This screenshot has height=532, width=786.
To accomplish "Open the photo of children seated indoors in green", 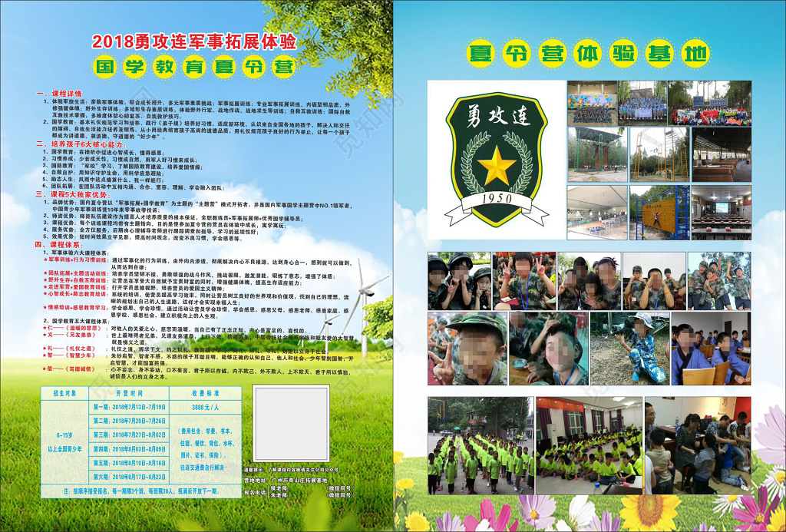I will tap(589, 446).
